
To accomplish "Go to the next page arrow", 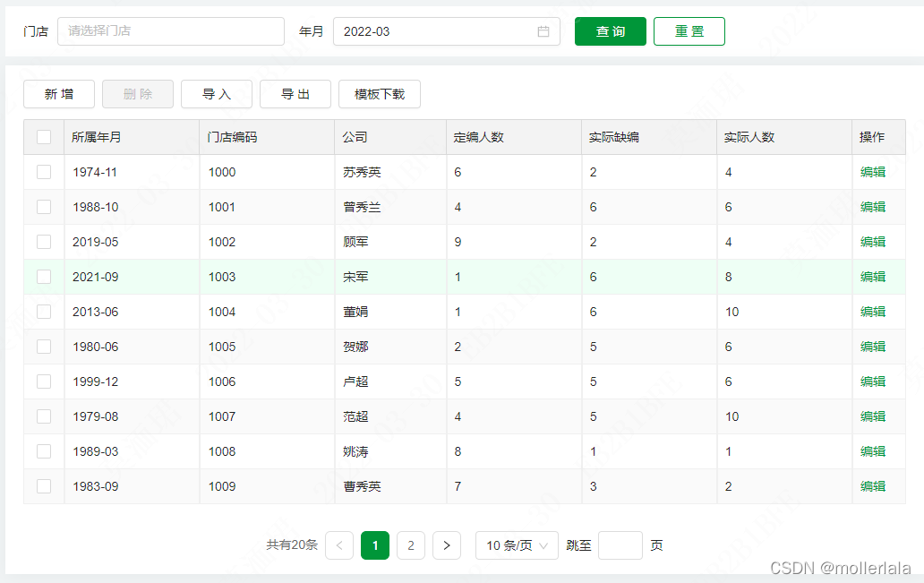I will pyautogui.click(x=447, y=545).
